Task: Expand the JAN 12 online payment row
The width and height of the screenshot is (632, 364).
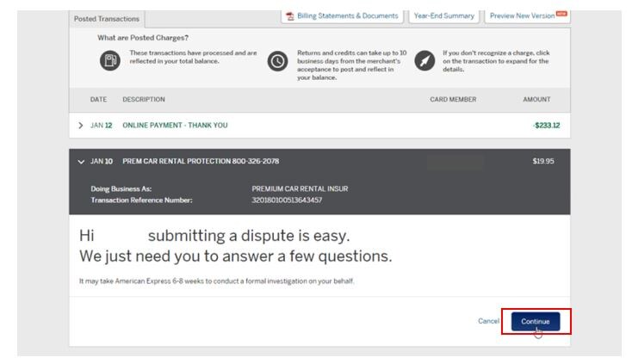Action: click(81, 126)
